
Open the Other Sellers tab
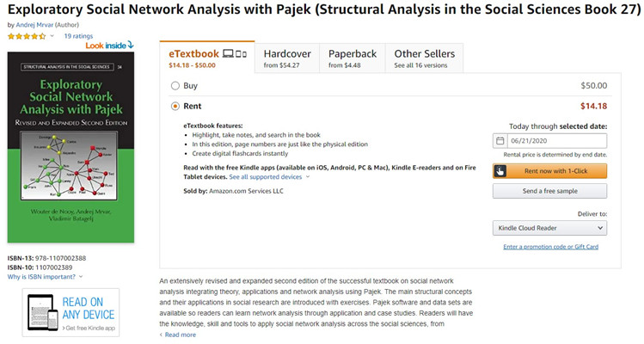coord(425,58)
